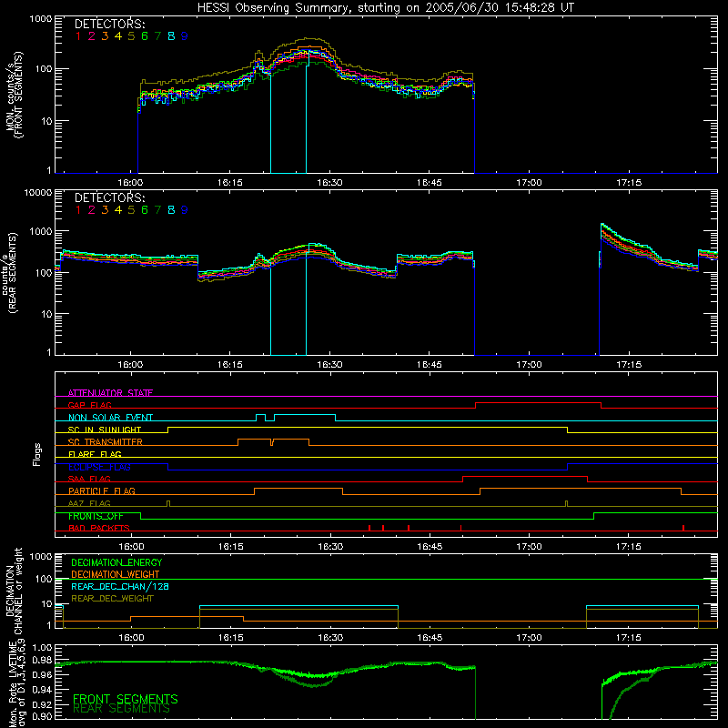This screenshot has height=728, width=728.
Task: Click 16:15 time label under front segments plot
Action: (x=230, y=183)
